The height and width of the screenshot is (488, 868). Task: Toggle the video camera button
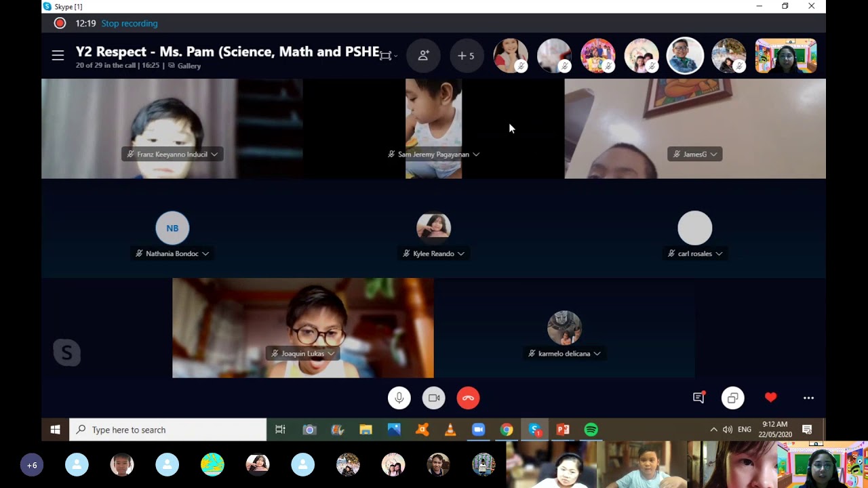pyautogui.click(x=434, y=398)
